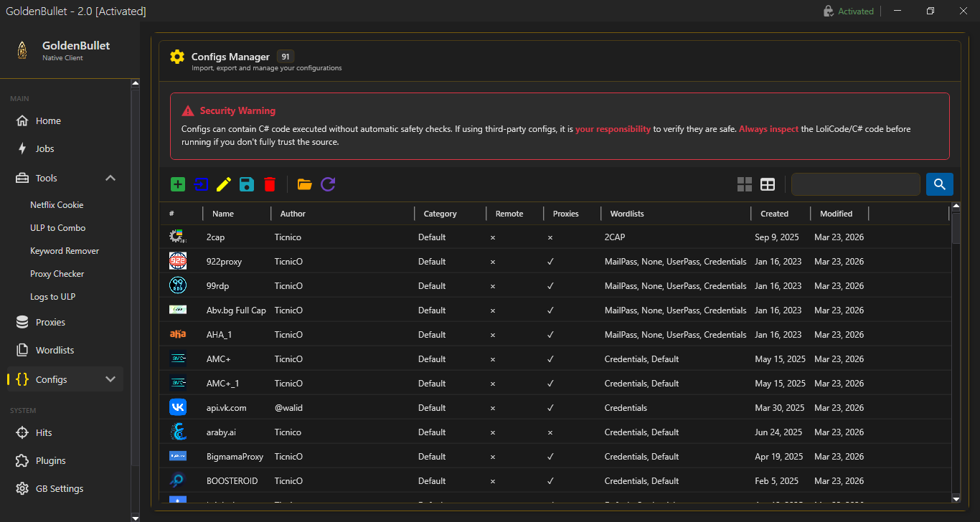This screenshot has height=522, width=980.
Task: Open the Proxy Checker tool
Action: [57, 274]
